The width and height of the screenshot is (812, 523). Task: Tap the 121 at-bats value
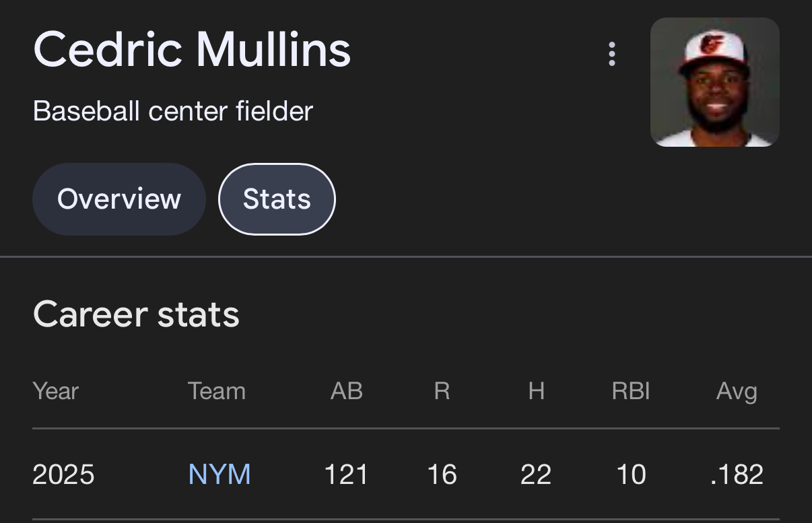pos(346,475)
